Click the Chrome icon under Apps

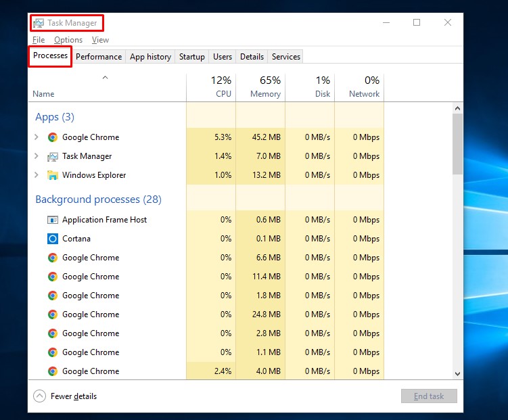[x=53, y=137]
